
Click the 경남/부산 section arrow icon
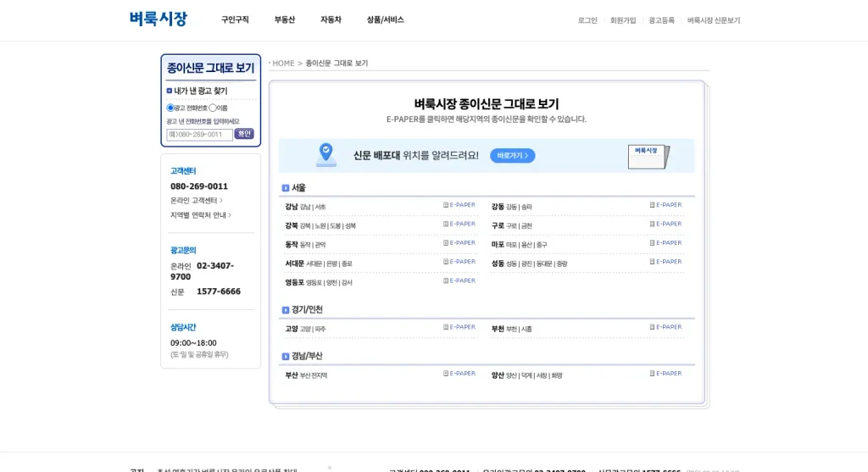286,357
